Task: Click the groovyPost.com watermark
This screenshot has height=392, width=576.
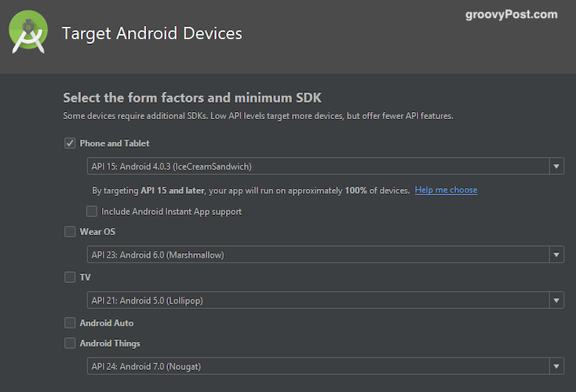Action: coord(512,14)
